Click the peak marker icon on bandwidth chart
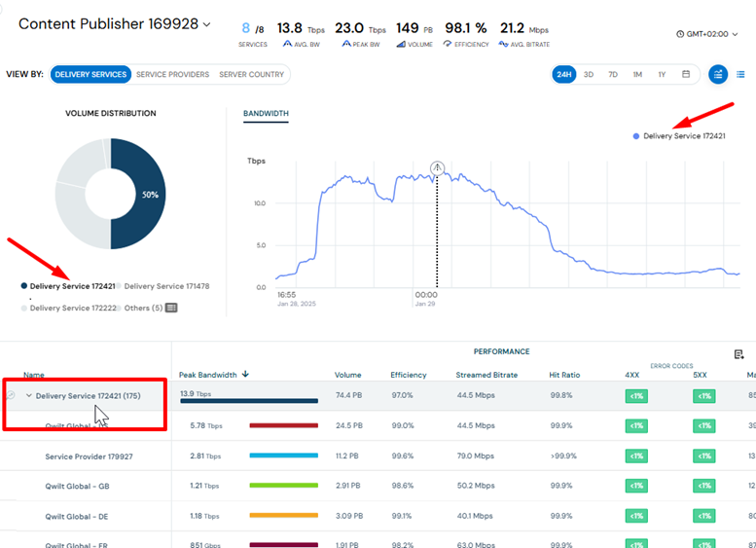Image resolution: width=756 pixels, height=548 pixels. pos(437,167)
